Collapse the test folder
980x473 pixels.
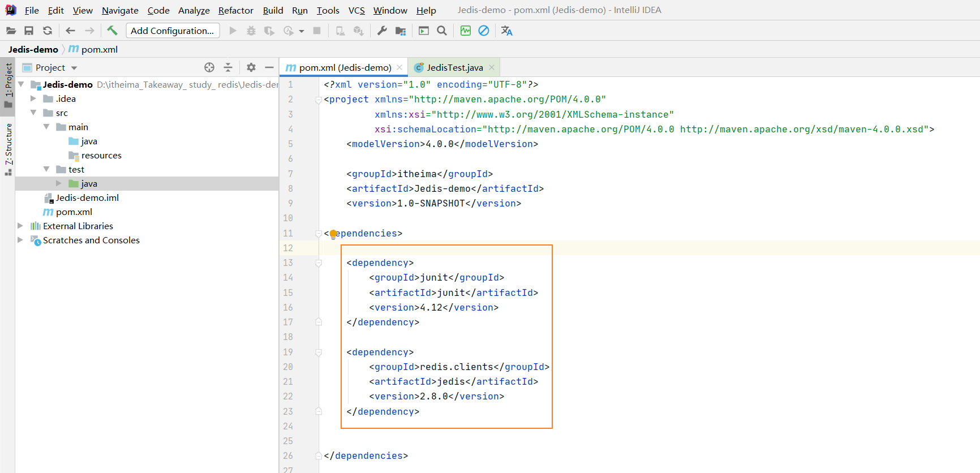point(46,169)
